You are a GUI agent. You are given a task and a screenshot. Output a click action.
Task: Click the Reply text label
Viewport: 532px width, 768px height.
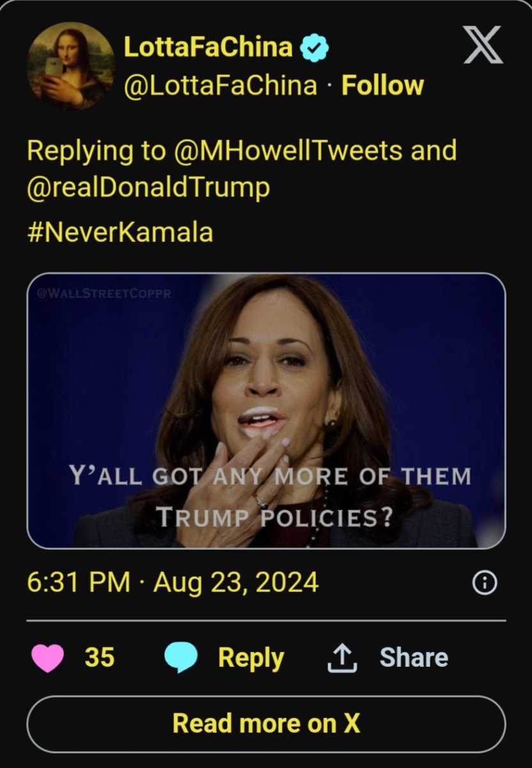tap(251, 658)
